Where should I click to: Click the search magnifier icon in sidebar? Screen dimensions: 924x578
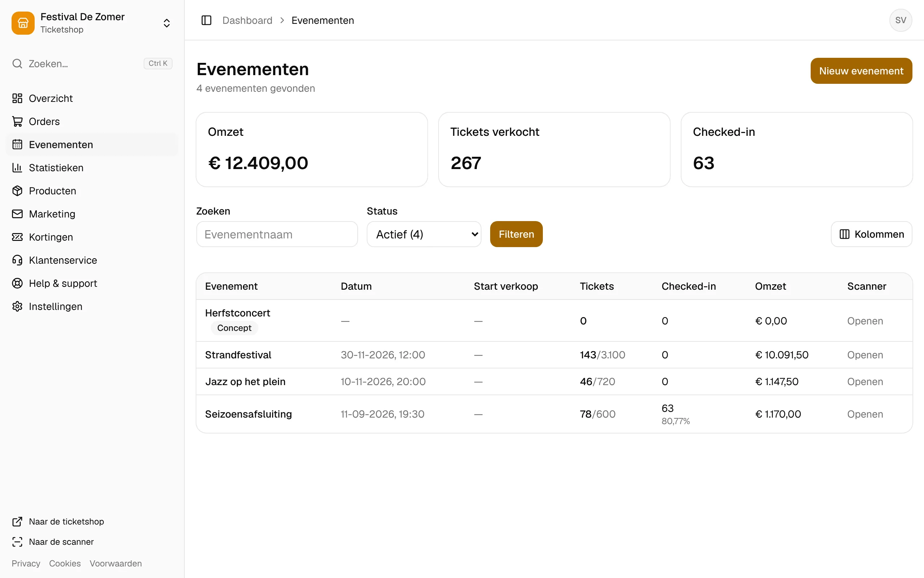point(17,64)
